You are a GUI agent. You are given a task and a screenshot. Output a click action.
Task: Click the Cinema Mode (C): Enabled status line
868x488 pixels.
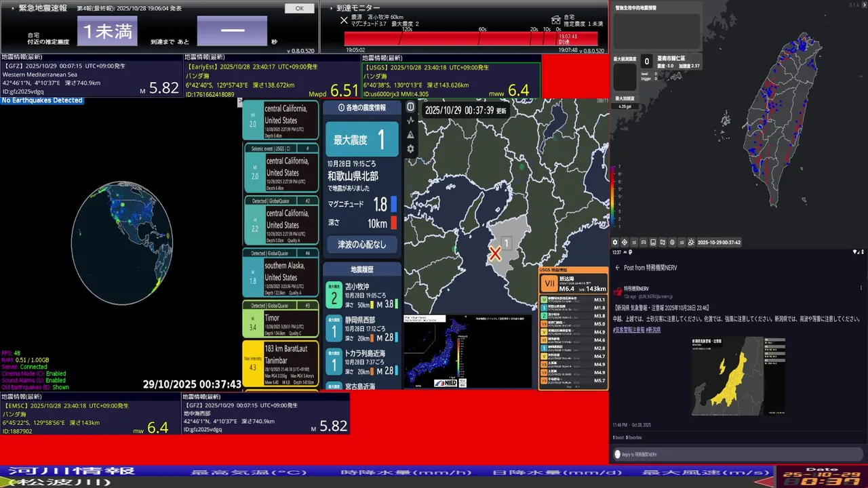point(34,373)
